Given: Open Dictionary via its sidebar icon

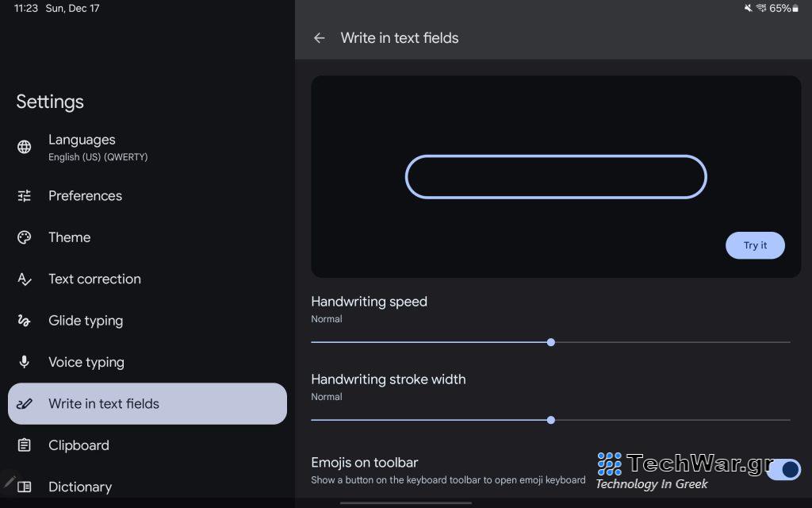Looking at the screenshot, I should 25,487.
